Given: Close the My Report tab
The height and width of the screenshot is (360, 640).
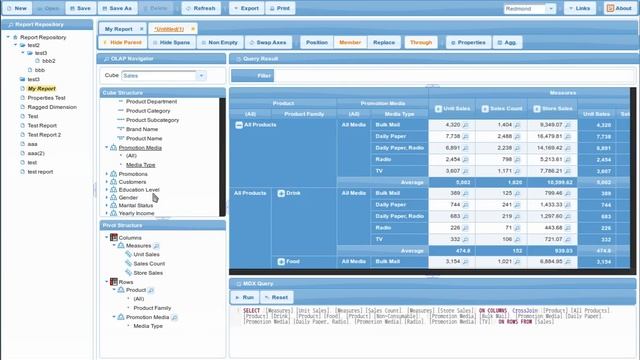Looking at the screenshot, I should point(142,29).
